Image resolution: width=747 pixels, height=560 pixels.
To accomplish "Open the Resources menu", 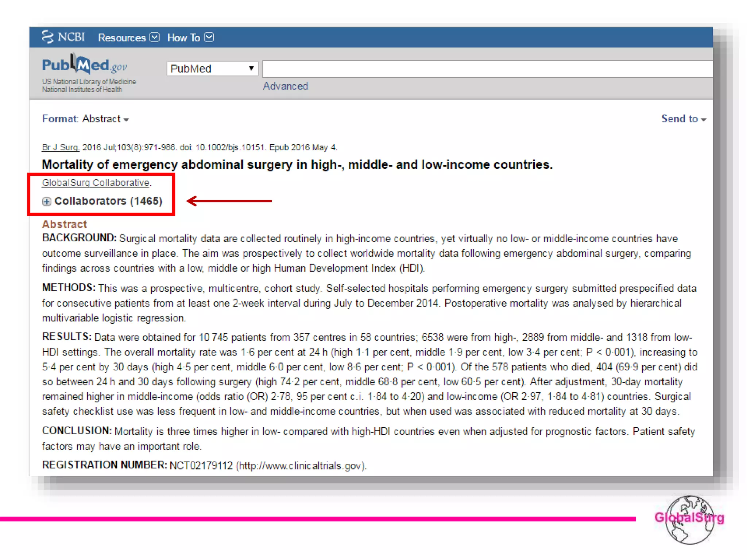I will pos(122,38).
